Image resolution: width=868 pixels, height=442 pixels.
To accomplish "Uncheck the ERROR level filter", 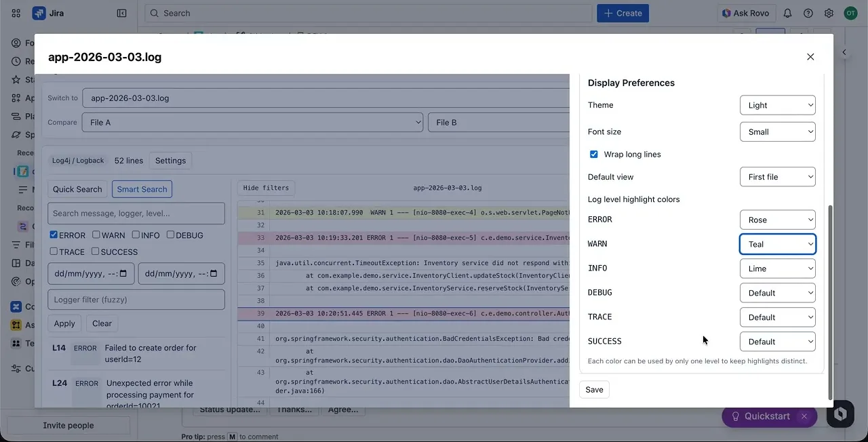I will [54, 235].
